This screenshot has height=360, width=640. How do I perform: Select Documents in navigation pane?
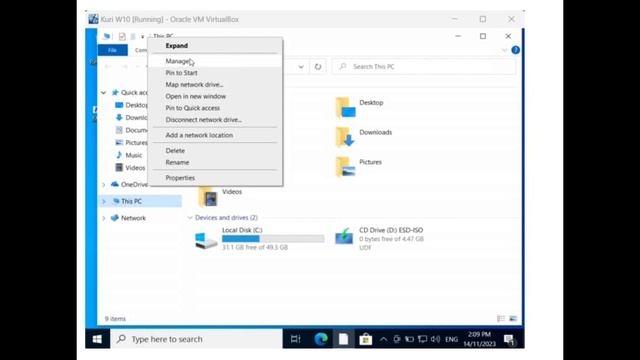click(132, 130)
